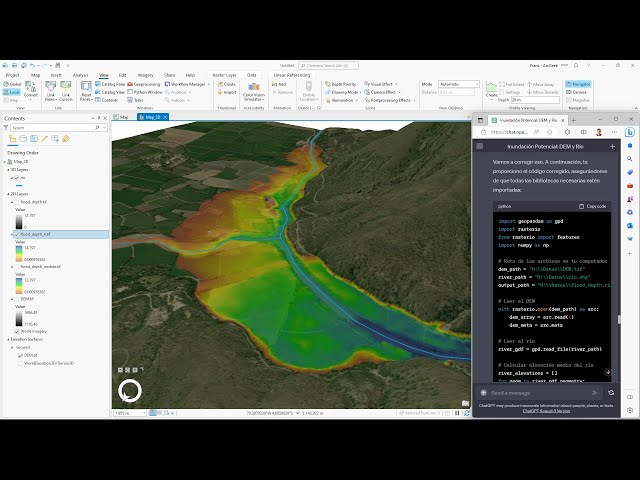Open the Catalog View

(110, 92)
